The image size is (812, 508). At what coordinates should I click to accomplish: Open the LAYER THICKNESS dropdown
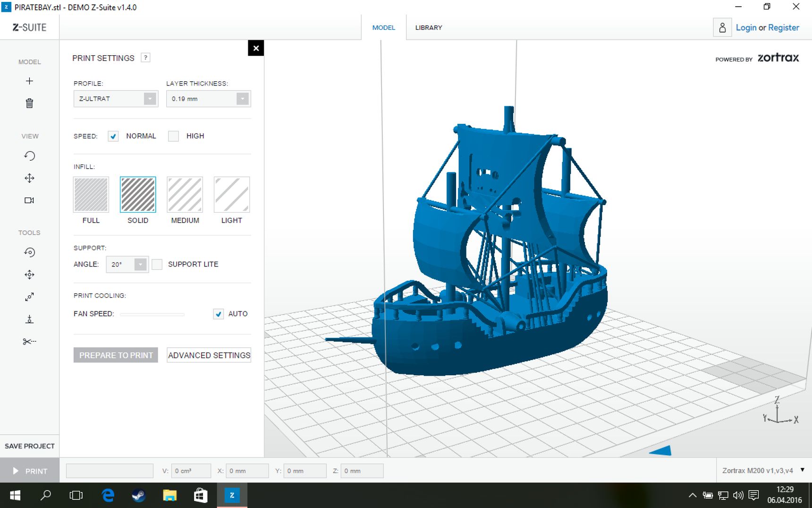coord(208,99)
